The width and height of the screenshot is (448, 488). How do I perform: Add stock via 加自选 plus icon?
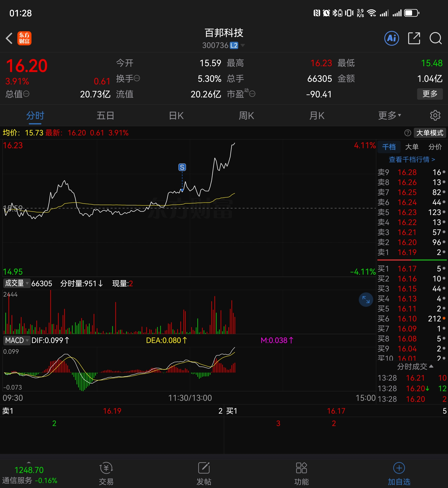[399, 468]
